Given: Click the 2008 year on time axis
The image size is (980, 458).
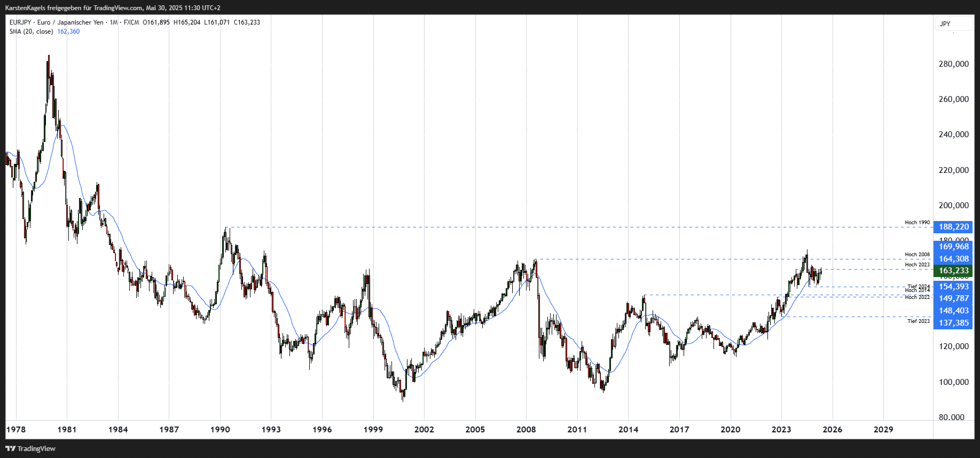Looking at the screenshot, I should 526,430.
